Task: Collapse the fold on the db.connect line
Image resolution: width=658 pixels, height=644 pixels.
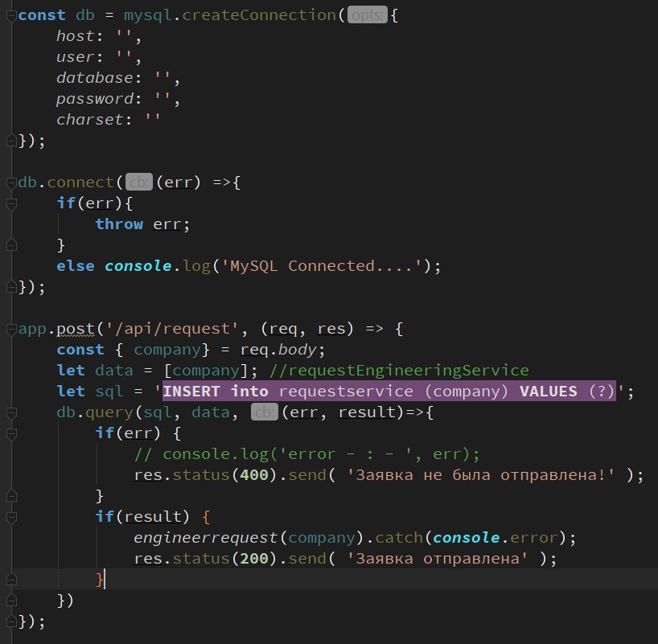Action: 11,183
